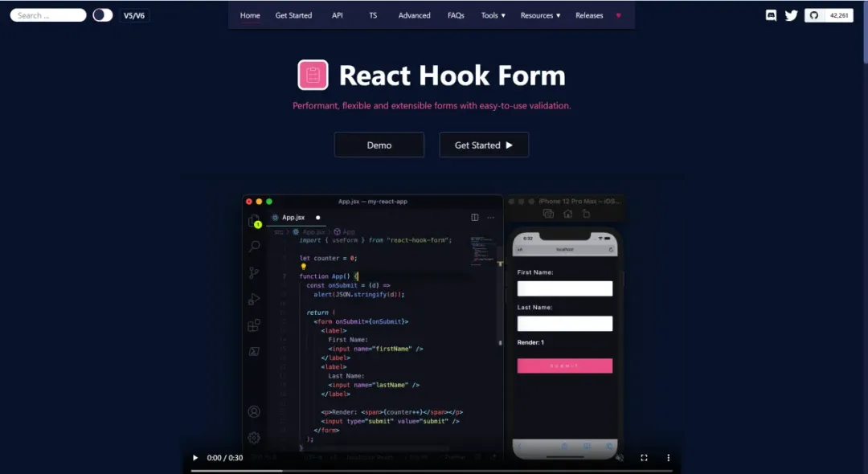This screenshot has height=474, width=868.
Task: Click the "React Hook Form" heading text
Action: (452, 76)
